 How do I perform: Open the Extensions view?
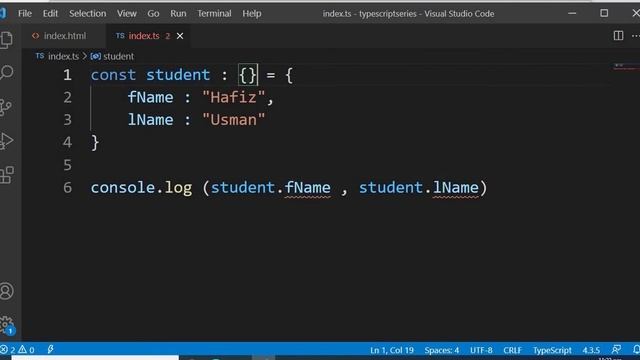pos(7,175)
